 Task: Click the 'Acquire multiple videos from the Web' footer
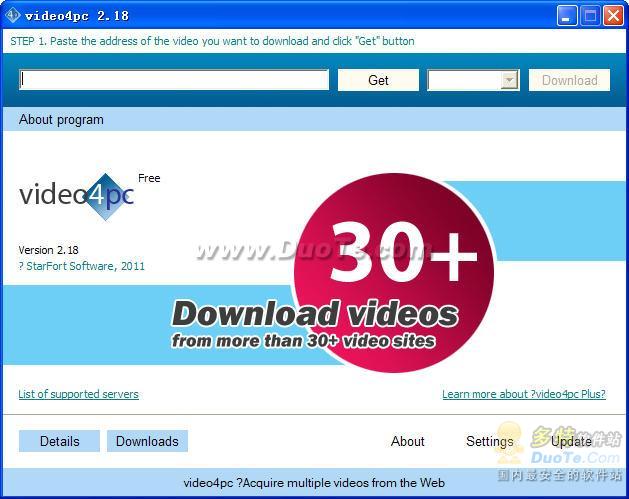point(314,483)
